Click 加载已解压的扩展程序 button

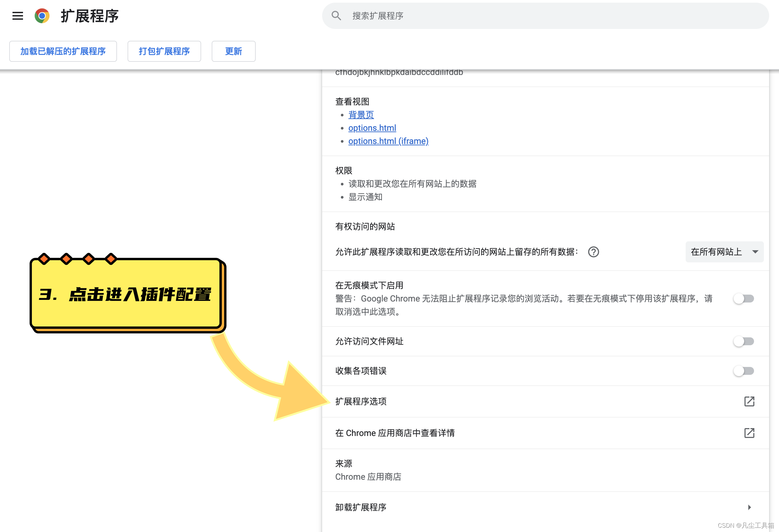point(63,51)
